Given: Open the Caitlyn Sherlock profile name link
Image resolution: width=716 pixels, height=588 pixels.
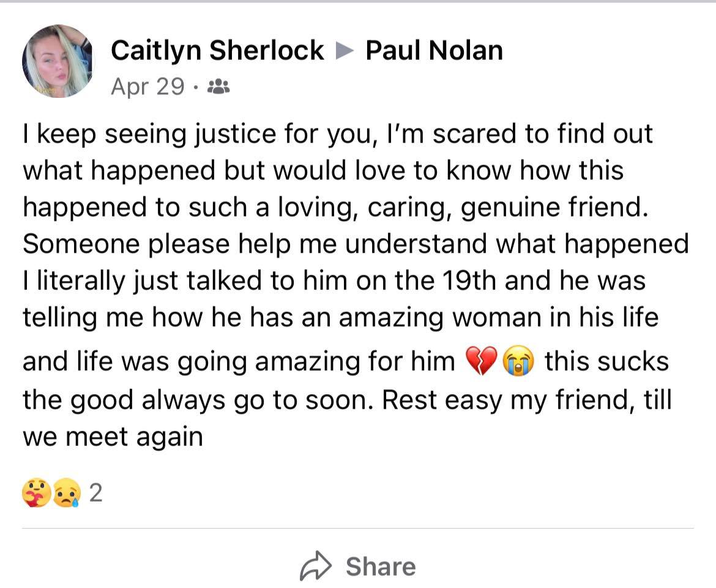Looking at the screenshot, I should click(x=217, y=50).
